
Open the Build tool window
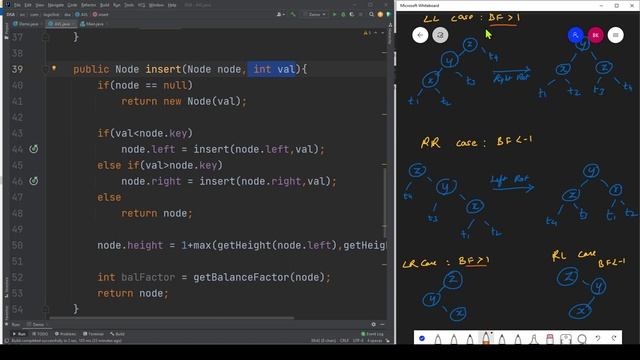click(x=118, y=334)
